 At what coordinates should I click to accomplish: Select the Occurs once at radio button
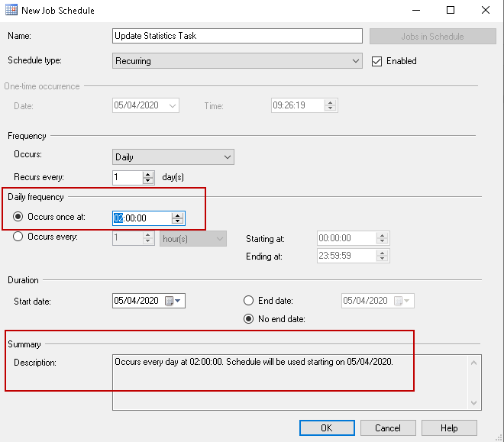[x=19, y=218]
